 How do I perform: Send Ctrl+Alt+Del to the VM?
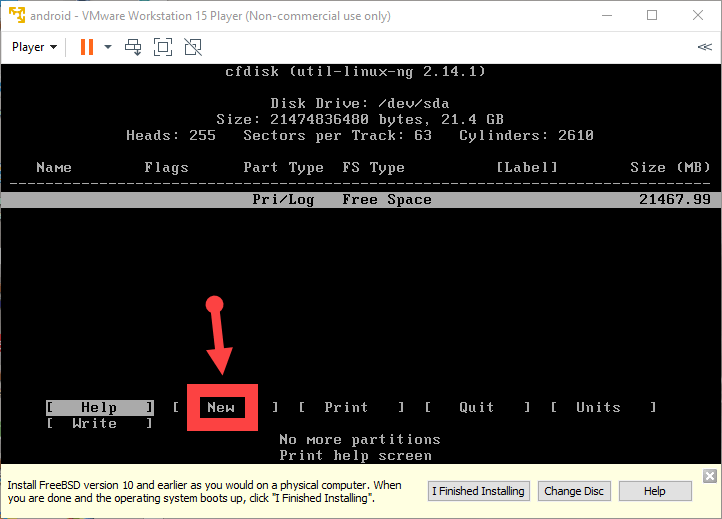click(133, 47)
